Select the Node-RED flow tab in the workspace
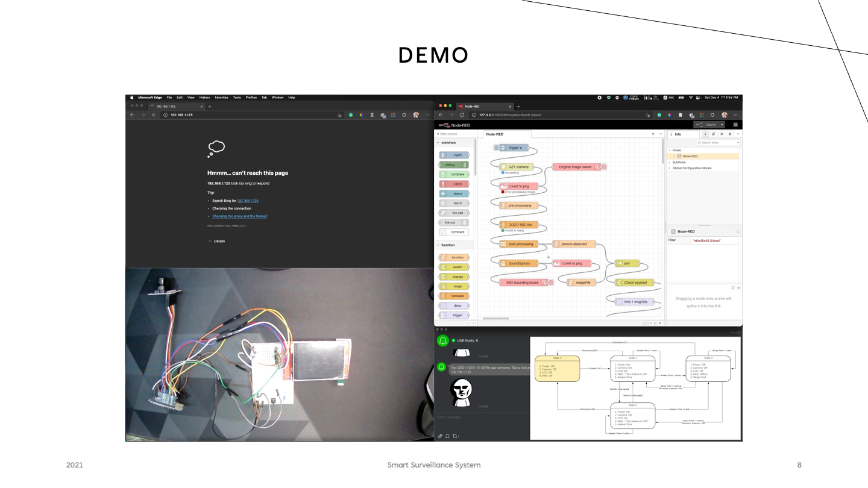Screen dimensions: 868x488 (x=506, y=134)
